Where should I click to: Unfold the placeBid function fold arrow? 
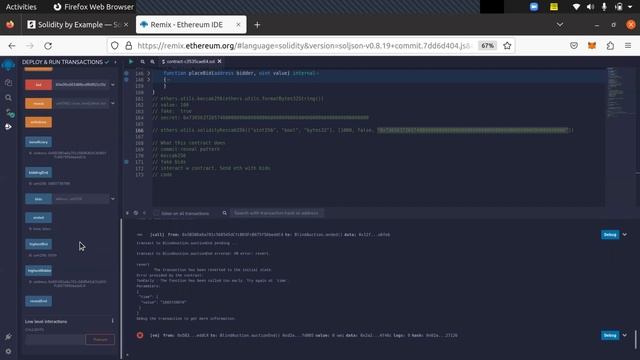click(x=149, y=73)
